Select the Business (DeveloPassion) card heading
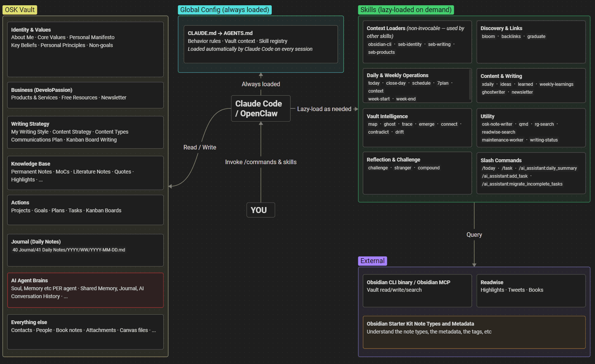Viewport: 595px width, 364px height. coord(42,90)
